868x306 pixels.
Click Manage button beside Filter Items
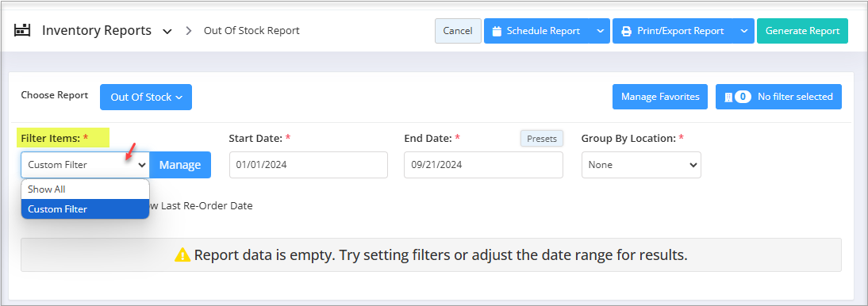pyautogui.click(x=180, y=165)
